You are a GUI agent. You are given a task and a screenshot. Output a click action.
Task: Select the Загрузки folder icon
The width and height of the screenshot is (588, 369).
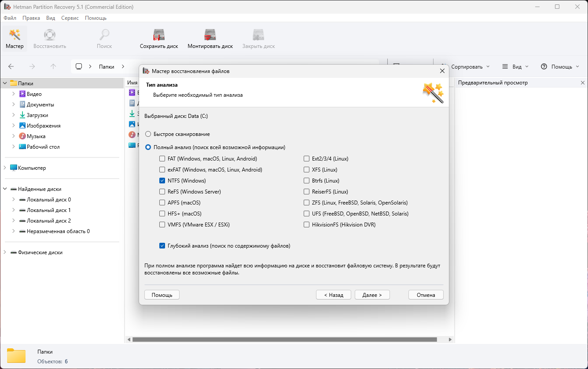pos(22,115)
